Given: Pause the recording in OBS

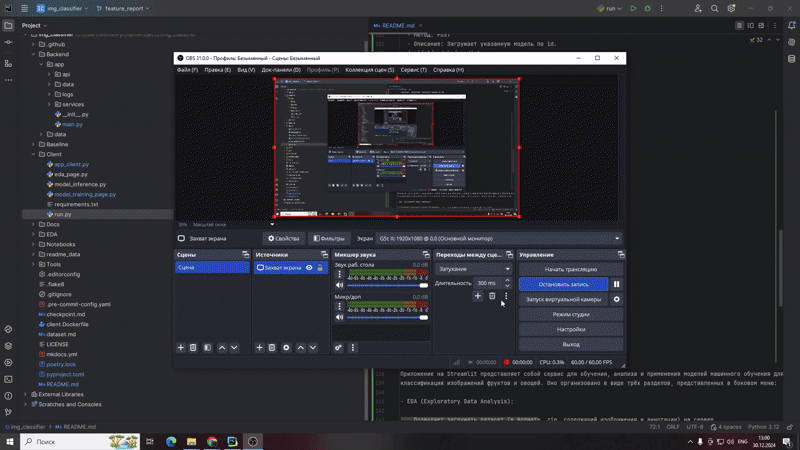Looking at the screenshot, I should pyautogui.click(x=616, y=284).
